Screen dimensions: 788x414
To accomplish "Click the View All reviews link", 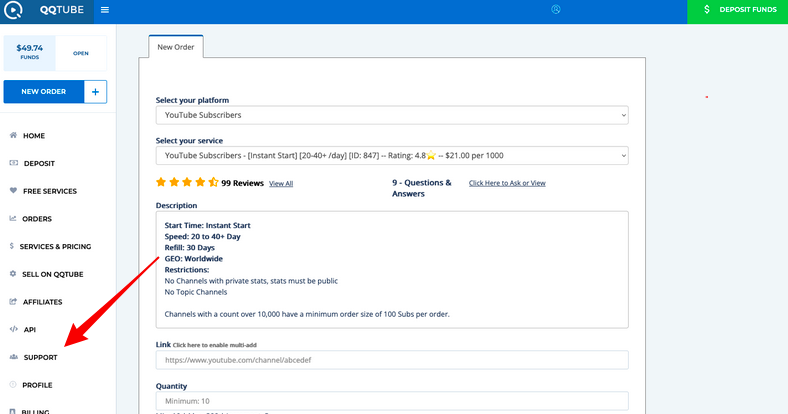I will [x=281, y=183].
